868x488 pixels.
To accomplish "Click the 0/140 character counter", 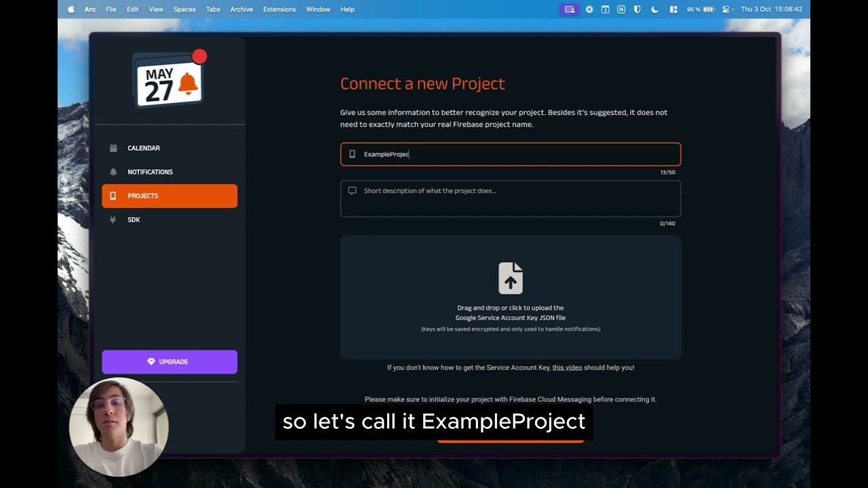I will [x=667, y=223].
